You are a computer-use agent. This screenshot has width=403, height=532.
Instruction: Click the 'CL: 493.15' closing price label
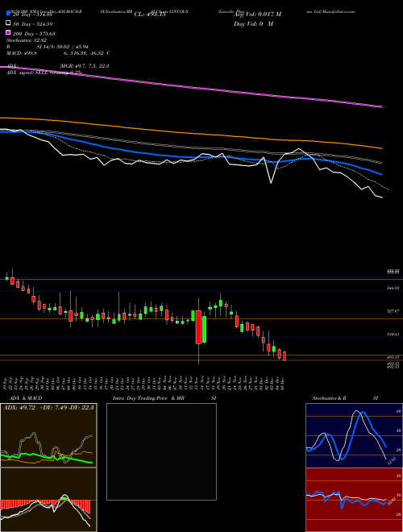pos(150,15)
